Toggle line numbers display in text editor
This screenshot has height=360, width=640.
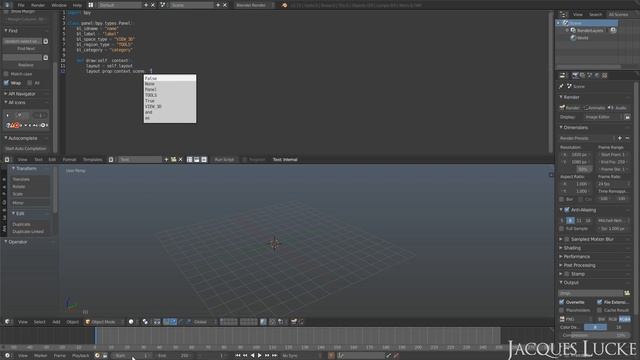tap(189, 160)
